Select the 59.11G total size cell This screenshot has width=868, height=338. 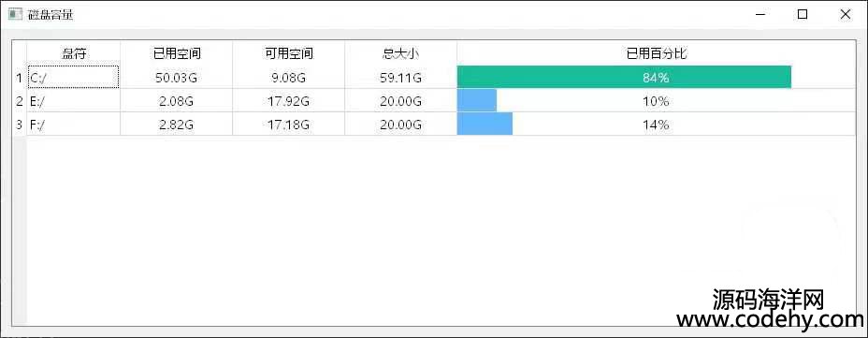pos(400,78)
